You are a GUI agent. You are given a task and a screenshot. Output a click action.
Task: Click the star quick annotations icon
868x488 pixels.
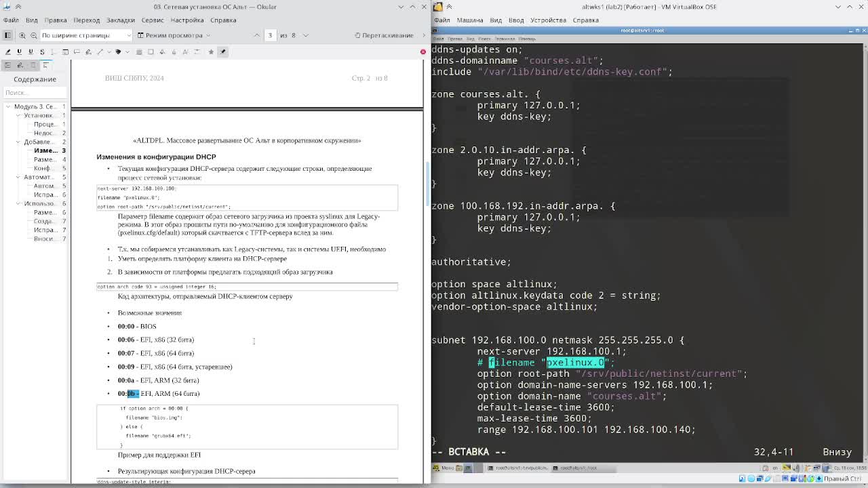point(211,52)
